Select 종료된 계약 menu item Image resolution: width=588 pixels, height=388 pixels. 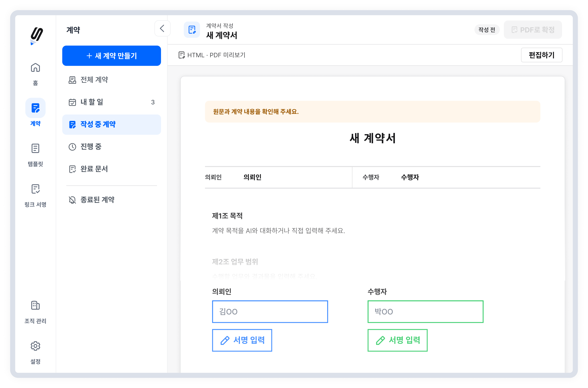pos(112,200)
